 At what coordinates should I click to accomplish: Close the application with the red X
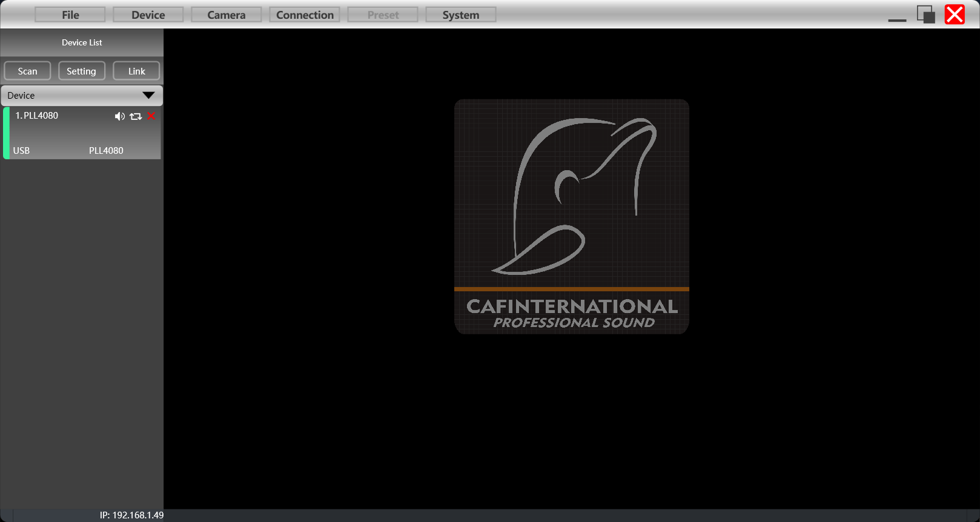(955, 15)
